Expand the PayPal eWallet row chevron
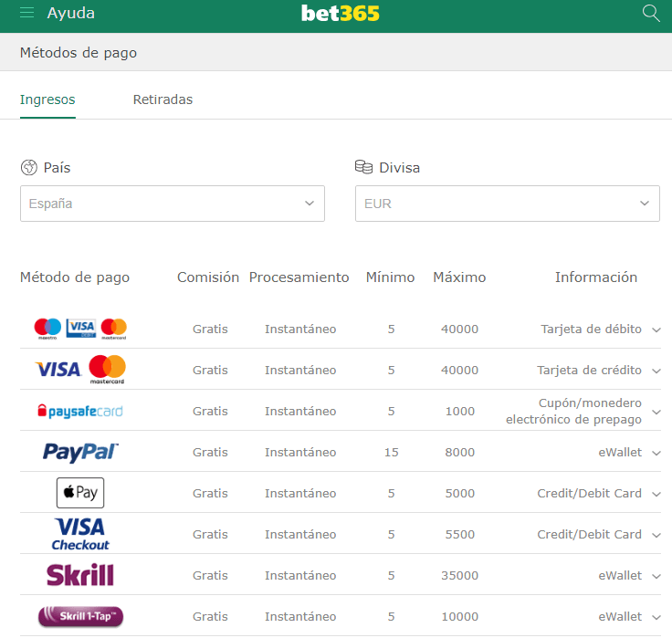This screenshot has width=672, height=638. [x=656, y=453]
